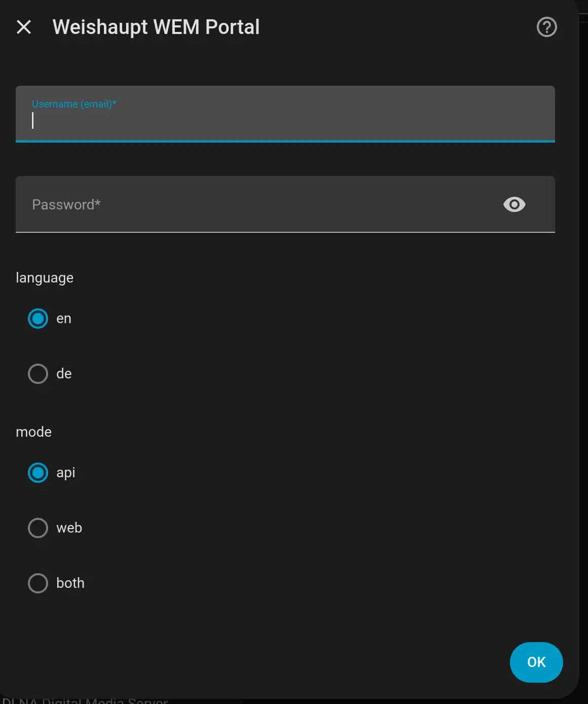Click the DLNA Digital Media Server entry
The width and height of the screenshot is (588, 704).
pos(85,700)
